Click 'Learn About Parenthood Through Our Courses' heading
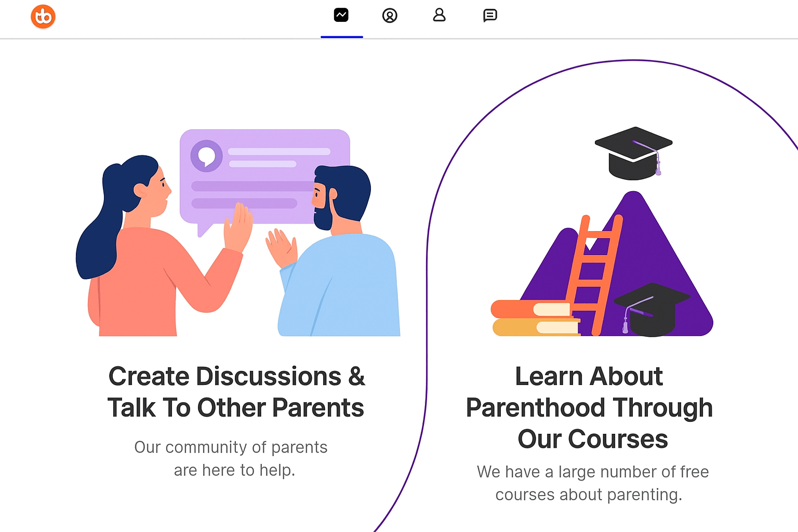This screenshot has height=532, width=798. pyautogui.click(x=589, y=407)
